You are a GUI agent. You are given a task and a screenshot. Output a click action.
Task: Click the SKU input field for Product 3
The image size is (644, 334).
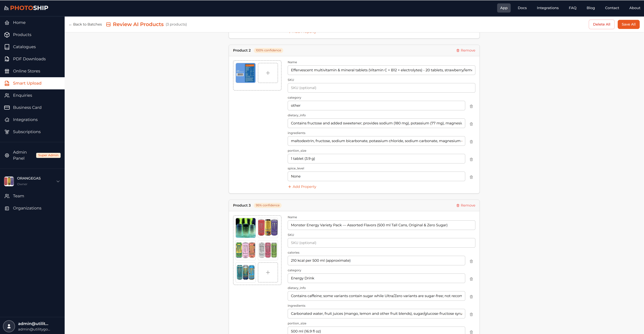(x=381, y=243)
